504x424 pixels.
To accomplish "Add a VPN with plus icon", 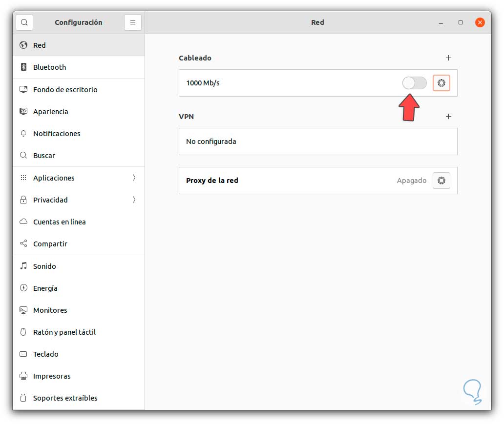I will tap(448, 117).
